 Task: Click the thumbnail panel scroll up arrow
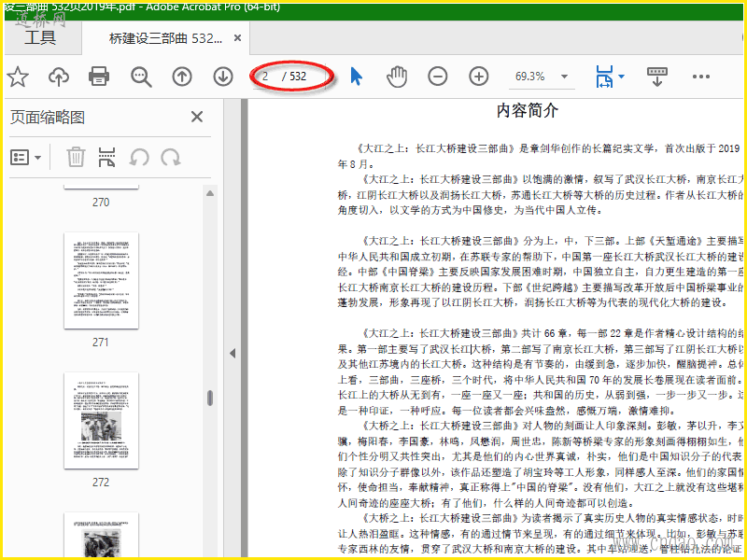pos(209,193)
